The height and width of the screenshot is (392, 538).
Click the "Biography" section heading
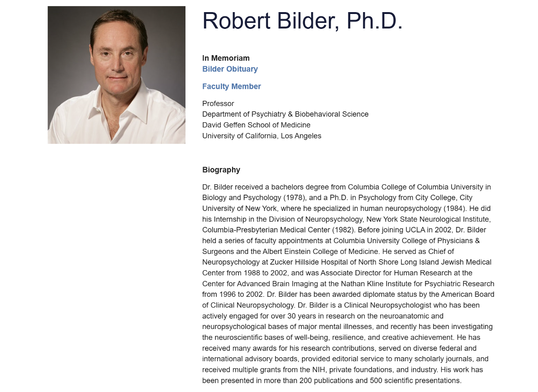(221, 170)
